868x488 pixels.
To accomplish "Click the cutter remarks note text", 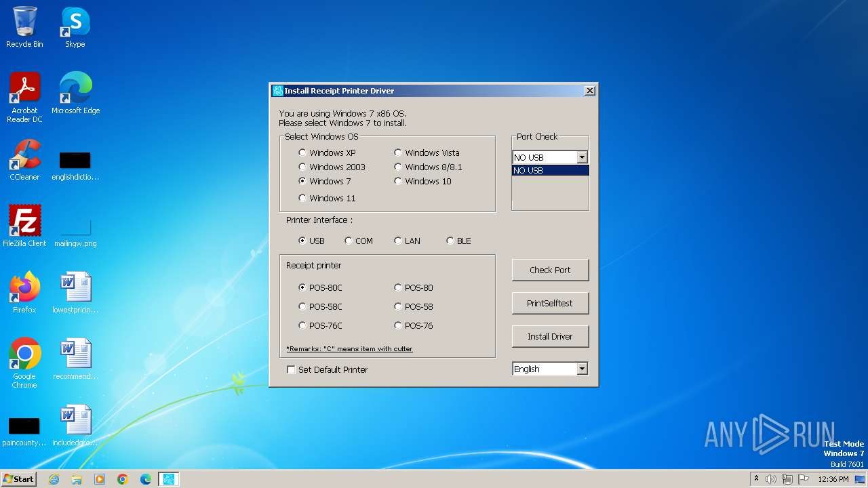I will pyautogui.click(x=349, y=349).
